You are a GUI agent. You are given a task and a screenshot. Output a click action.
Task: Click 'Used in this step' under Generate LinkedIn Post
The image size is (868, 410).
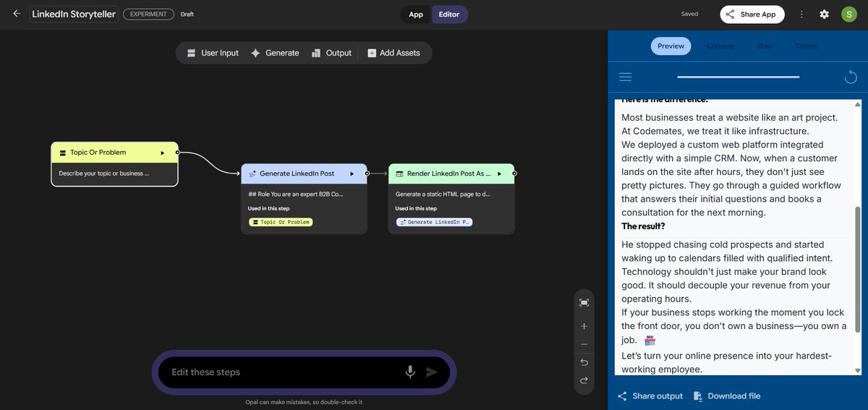click(268, 209)
